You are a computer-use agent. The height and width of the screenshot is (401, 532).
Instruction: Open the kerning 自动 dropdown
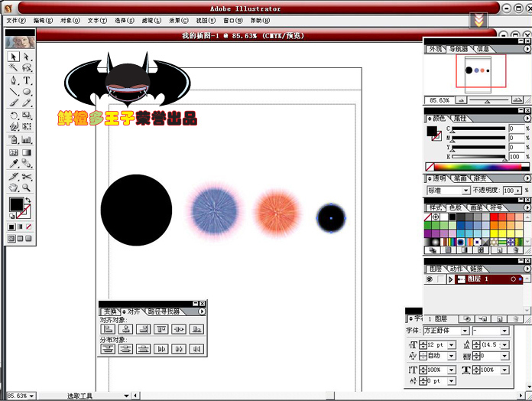(451, 356)
